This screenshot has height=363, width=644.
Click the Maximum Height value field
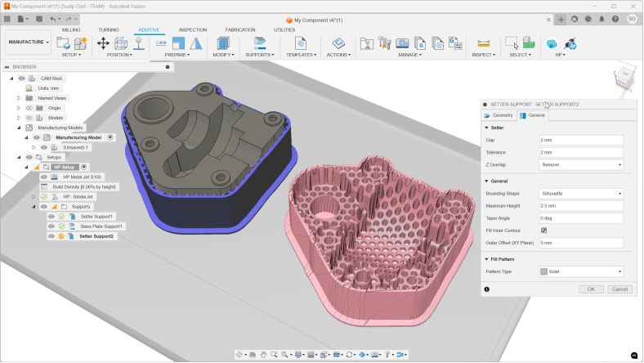pos(581,205)
